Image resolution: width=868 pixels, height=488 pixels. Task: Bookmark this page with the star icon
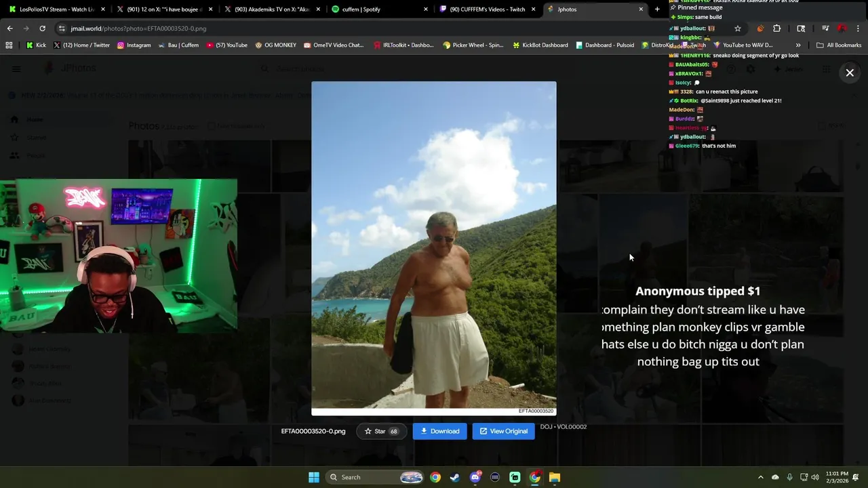click(737, 28)
